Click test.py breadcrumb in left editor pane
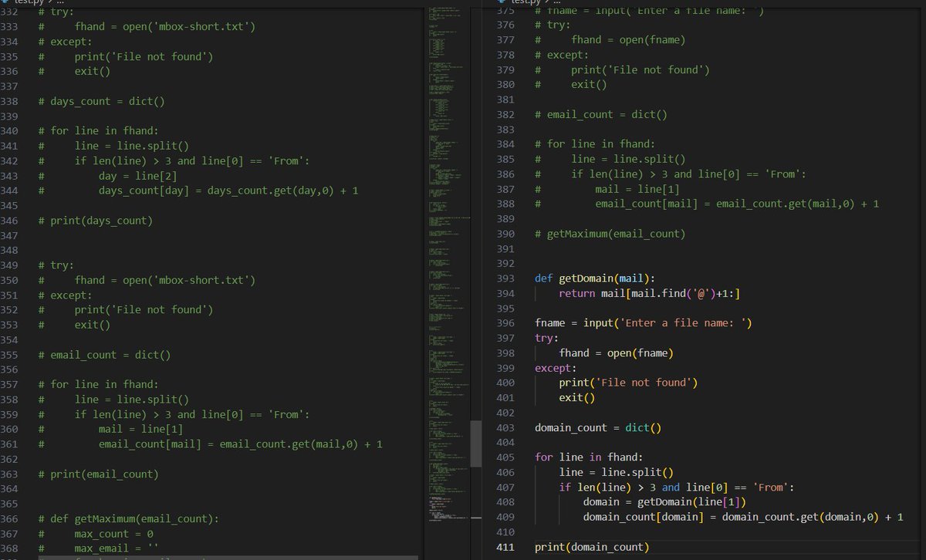926x560 pixels. click(x=30, y=2)
